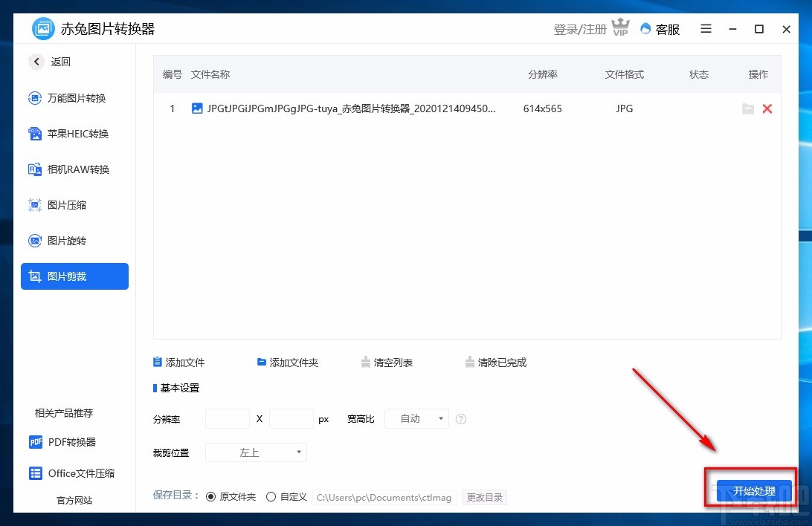Click the resolution width input field
The width and height of the screenshot is (812, 526).
coord(227,418)
